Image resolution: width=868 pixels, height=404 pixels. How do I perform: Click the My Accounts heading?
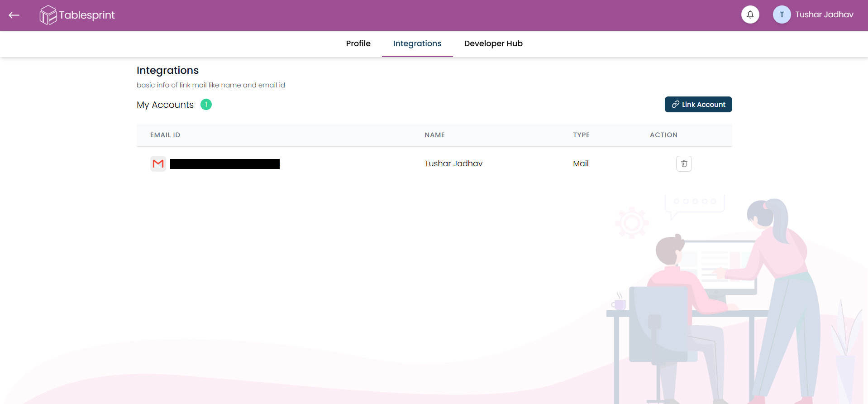165,105
